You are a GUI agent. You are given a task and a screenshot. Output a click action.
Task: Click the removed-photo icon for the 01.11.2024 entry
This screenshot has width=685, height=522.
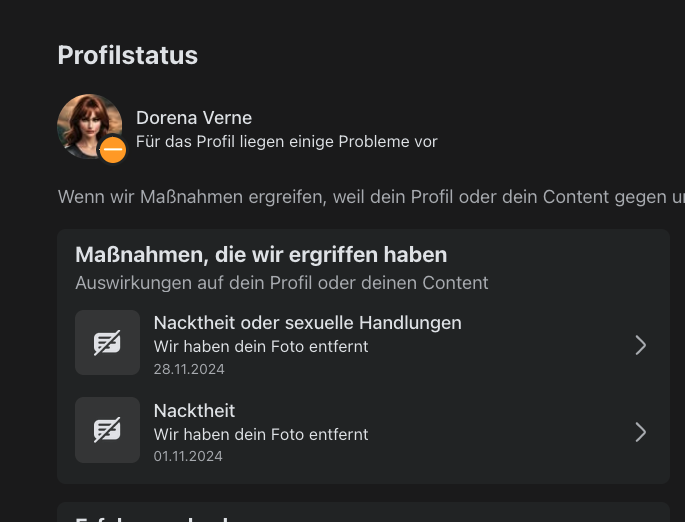coord(107,431)
